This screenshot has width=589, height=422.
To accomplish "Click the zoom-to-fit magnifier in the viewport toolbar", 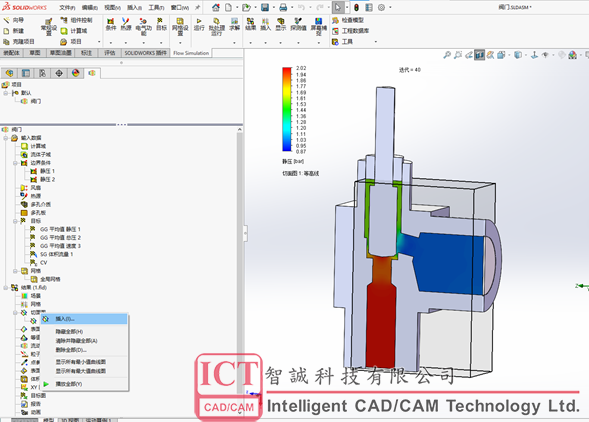I will 447,55.
